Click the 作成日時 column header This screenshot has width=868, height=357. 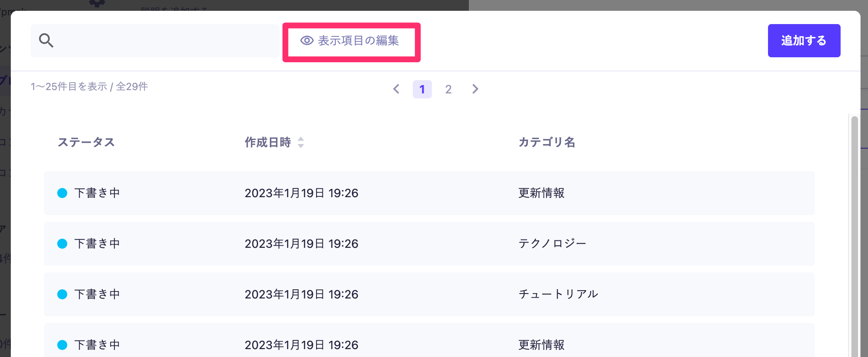coord(268,142)
